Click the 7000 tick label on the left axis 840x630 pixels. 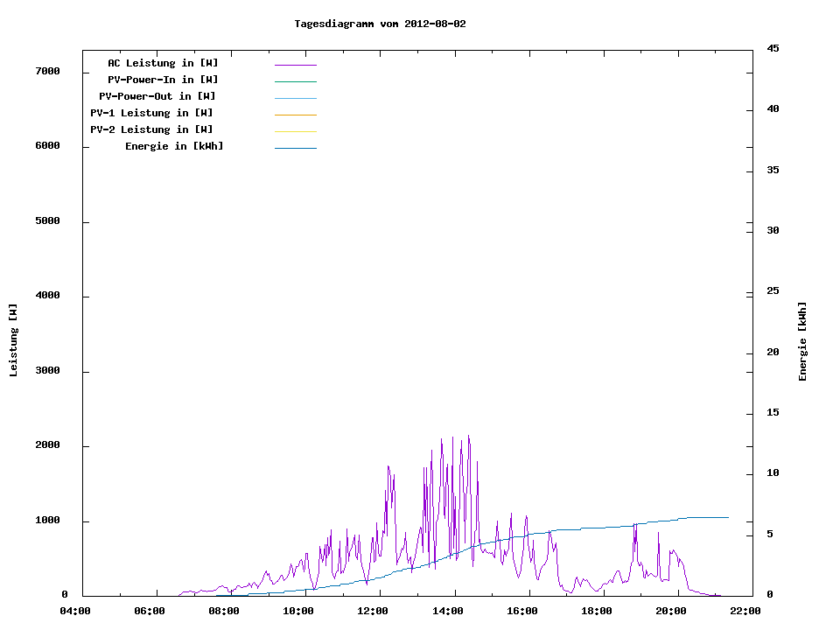pos(46,71)
